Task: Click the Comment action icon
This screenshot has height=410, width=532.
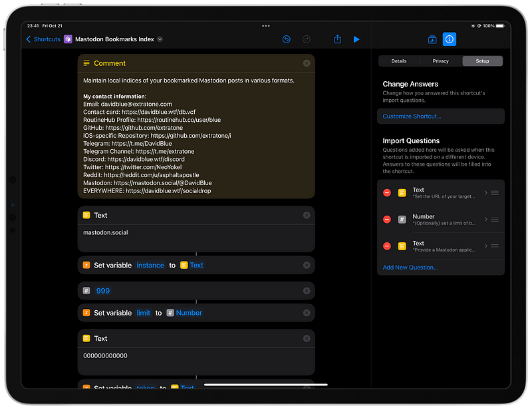Action: [x=86, y=63]
